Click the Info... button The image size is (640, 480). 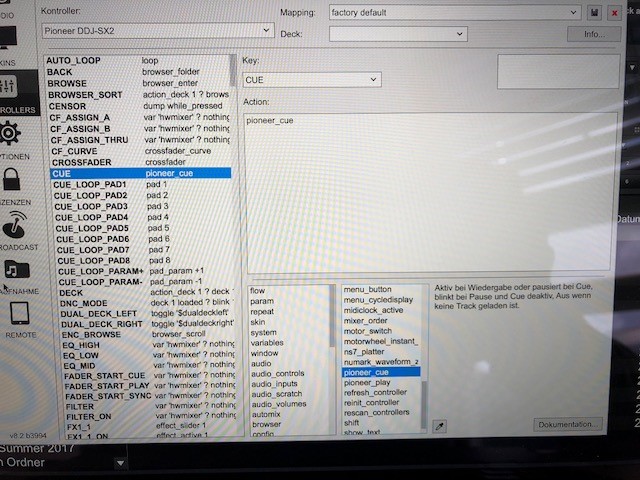point(594,34)
